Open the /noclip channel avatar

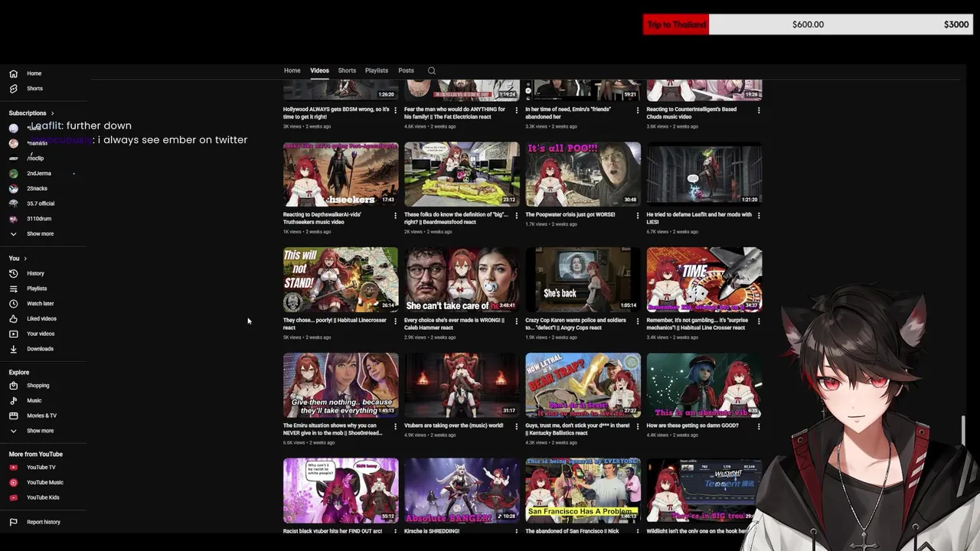click(13, 158)
